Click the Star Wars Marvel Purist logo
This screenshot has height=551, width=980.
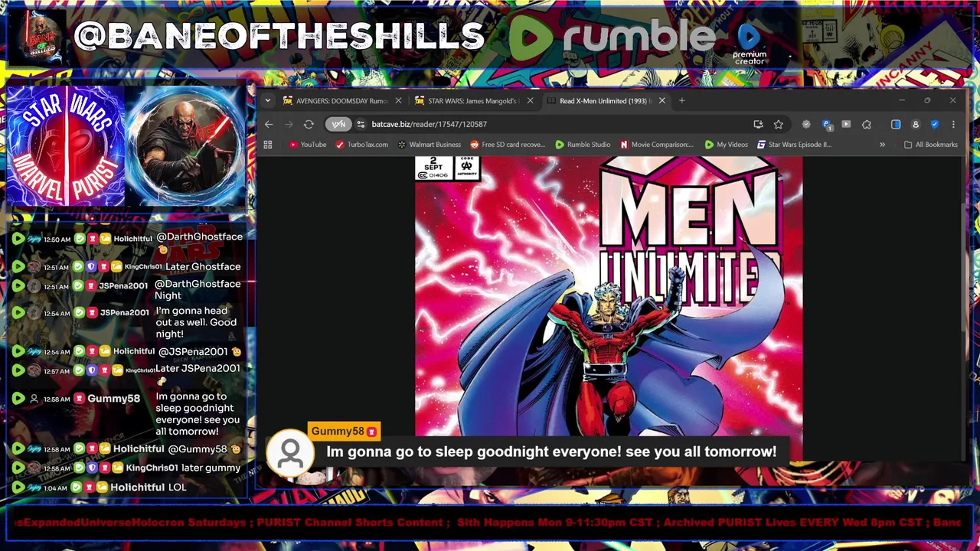[65, 146]
